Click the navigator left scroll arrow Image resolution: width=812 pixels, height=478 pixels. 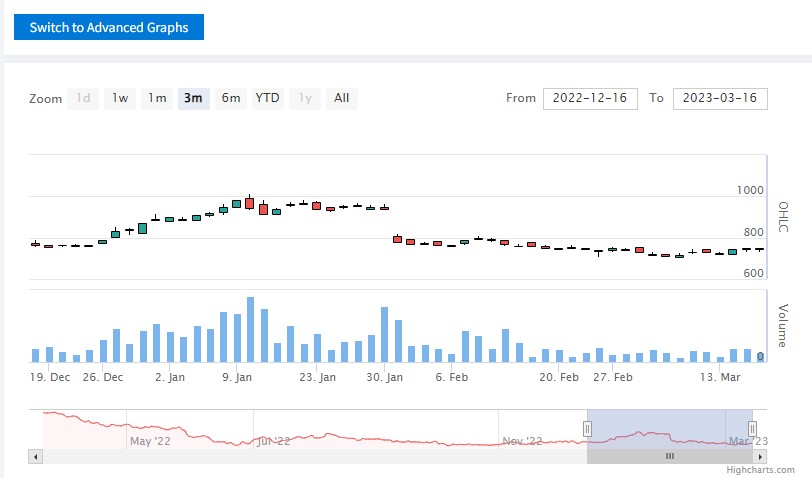click(x=37, y=456)
